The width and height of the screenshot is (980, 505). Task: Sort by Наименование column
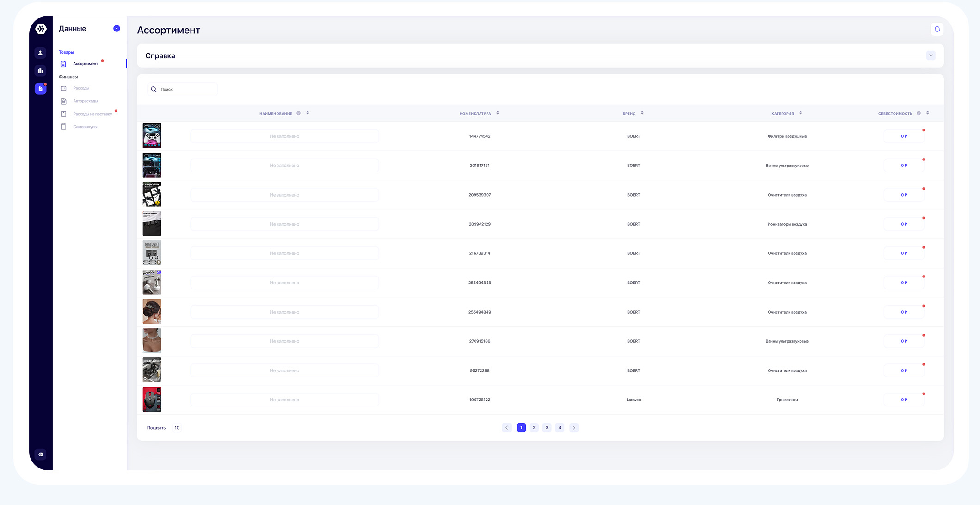coord(308,113)
